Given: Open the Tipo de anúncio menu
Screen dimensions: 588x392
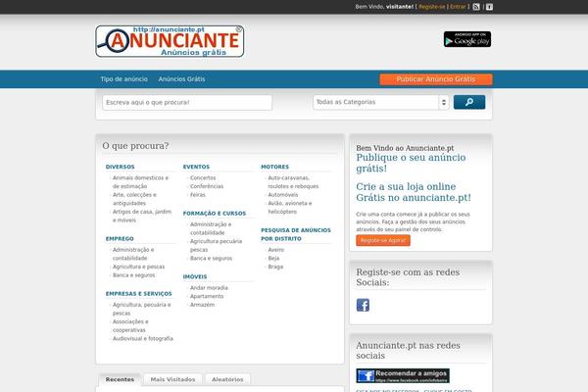Looking at the screenshot, I should coord(124,79).
